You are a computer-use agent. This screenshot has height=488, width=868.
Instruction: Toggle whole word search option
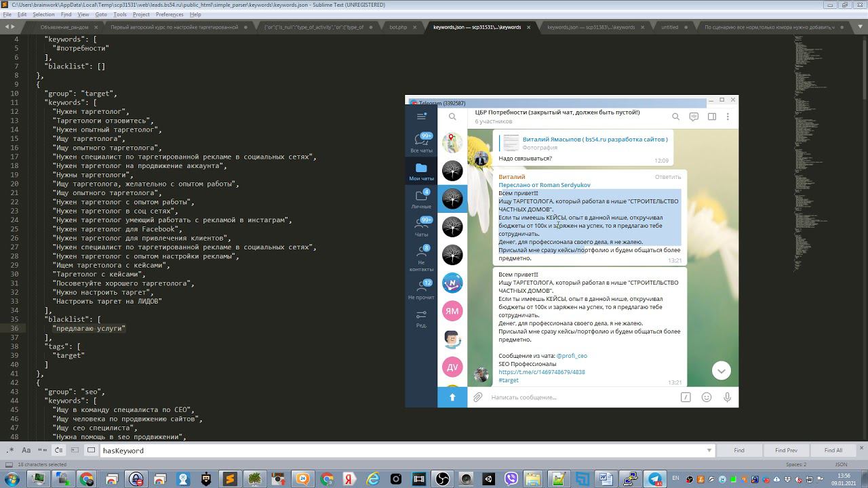pos(43,450)
